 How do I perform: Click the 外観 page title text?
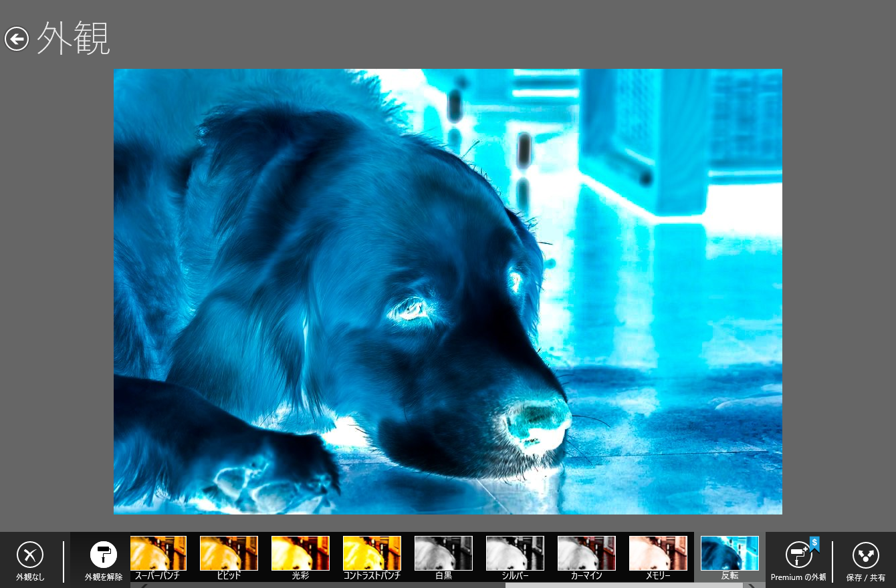point(74,39)
